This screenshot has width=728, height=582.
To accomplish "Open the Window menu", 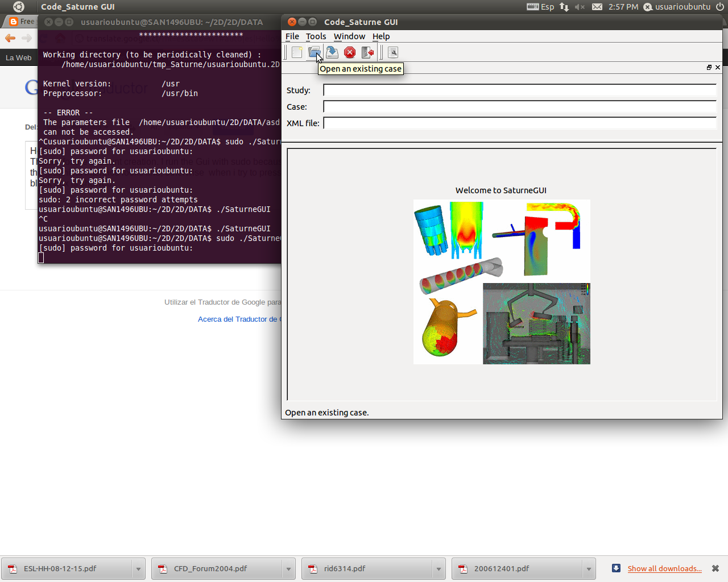I will coord(349,36).
